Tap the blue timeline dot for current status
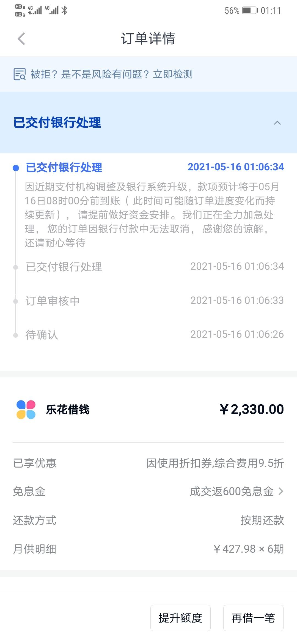 pos(16,168)
